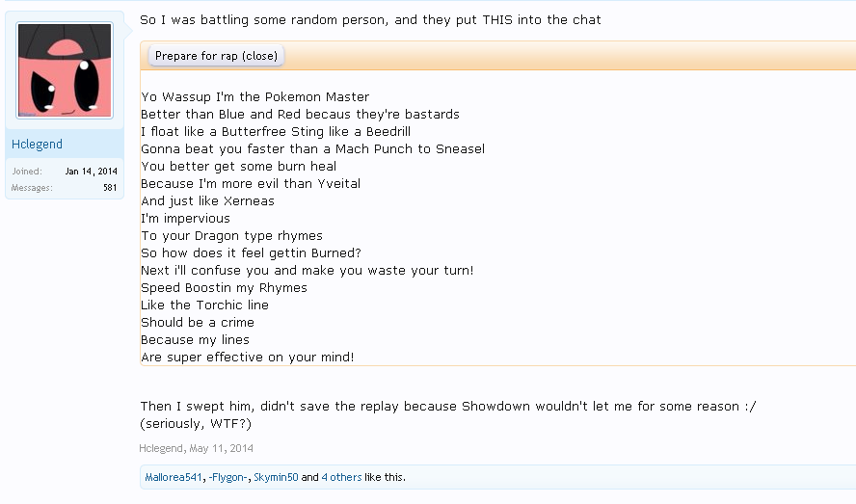Click the 581 messages count

(x=110, y=188)
